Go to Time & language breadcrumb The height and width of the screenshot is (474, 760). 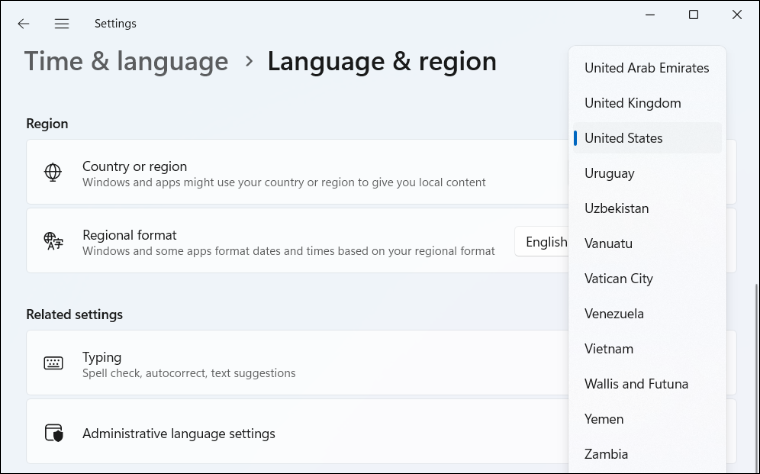[x=126, y=62]
